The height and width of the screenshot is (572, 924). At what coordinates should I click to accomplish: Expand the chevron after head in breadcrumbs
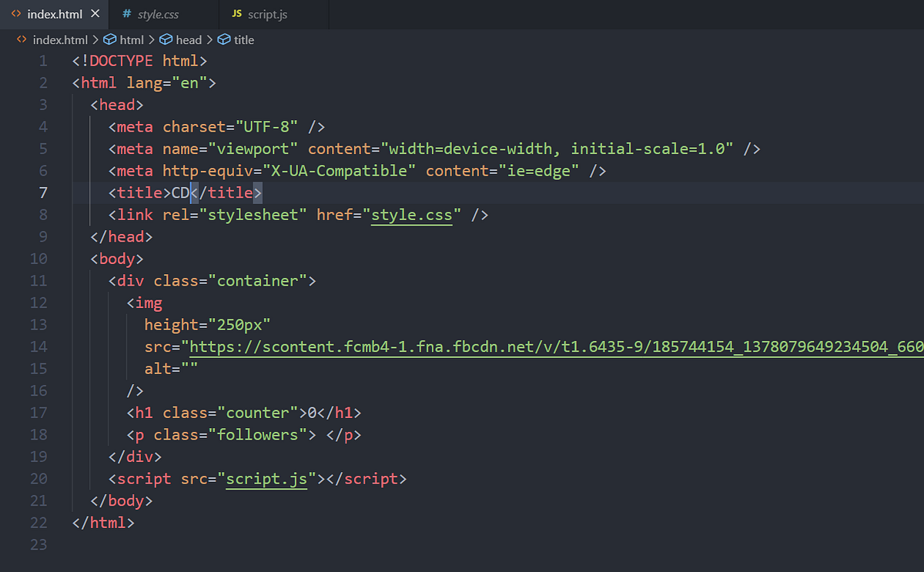(x=209, y=39)
